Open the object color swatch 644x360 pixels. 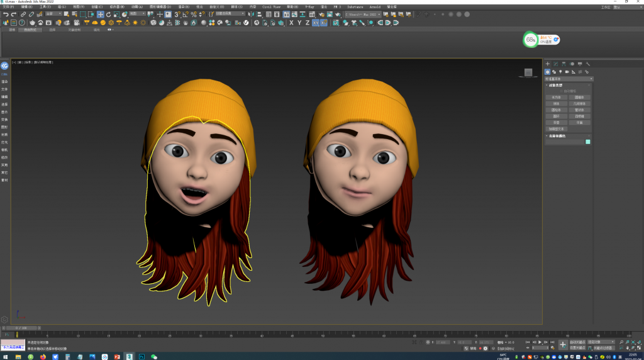(x=588, y=142)
